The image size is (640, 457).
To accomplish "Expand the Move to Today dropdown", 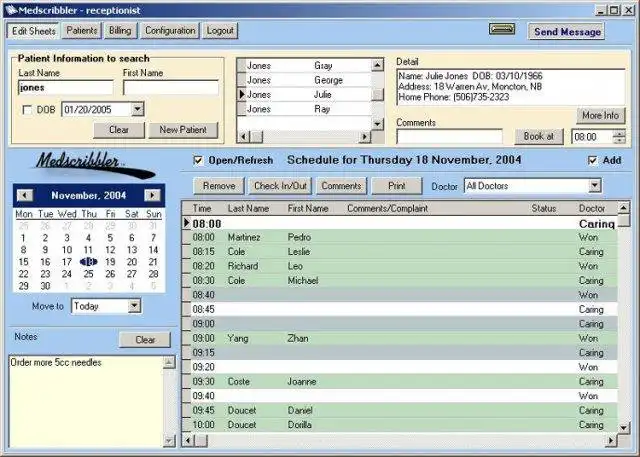I will click(x=134, y=306).
